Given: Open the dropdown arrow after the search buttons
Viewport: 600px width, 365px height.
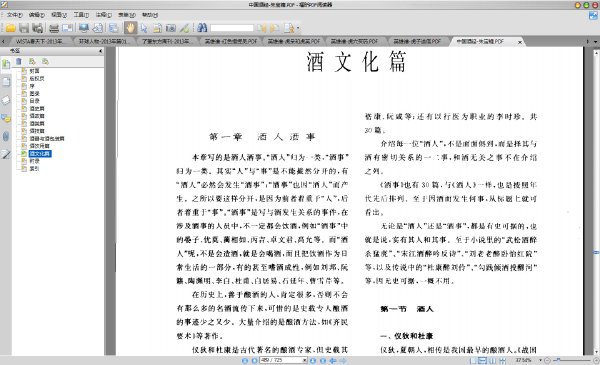Looking at the screenshot, I should coord(298,28).
